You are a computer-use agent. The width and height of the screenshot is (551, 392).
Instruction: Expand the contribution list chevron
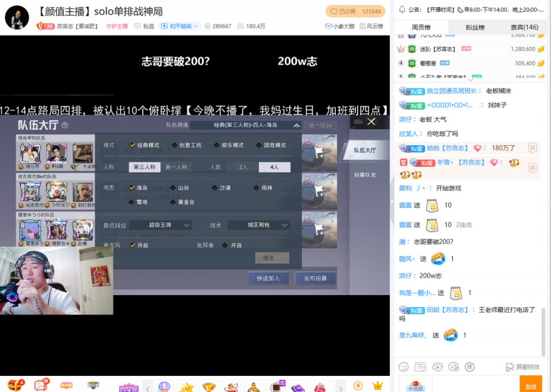click(471, 80)
